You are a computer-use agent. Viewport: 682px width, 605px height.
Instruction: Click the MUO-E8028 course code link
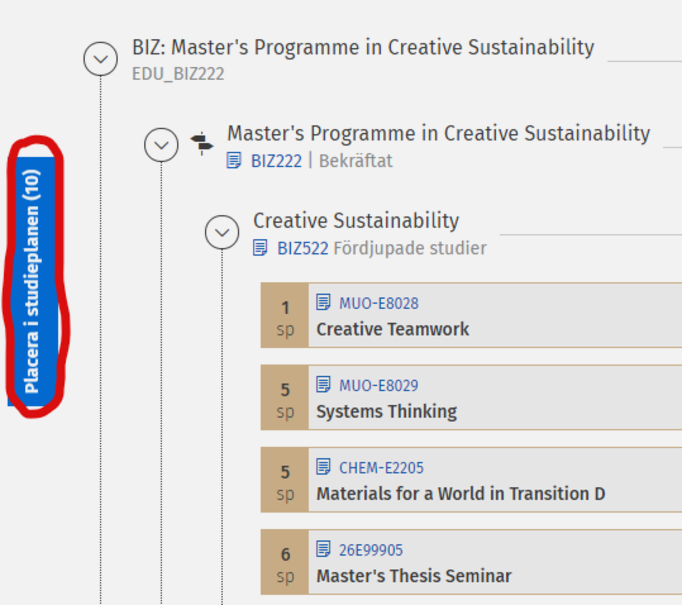click(x=378, y=304)
